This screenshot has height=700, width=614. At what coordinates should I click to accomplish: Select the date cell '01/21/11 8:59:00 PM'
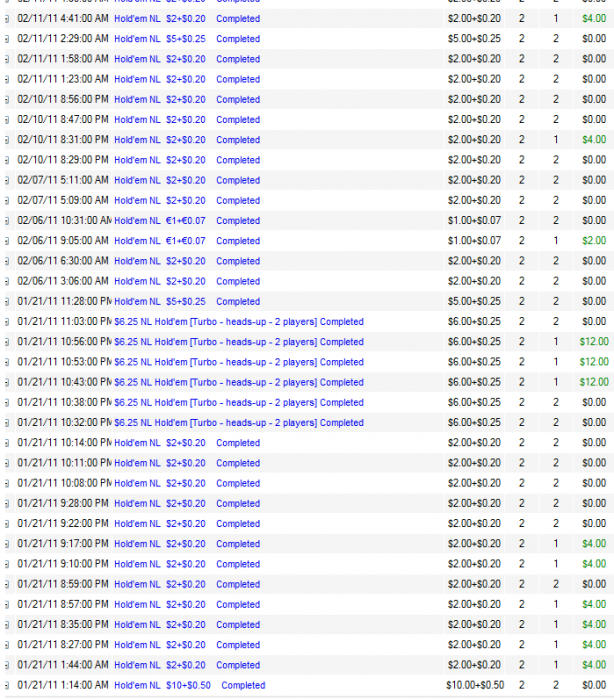[x=63, y=584]
